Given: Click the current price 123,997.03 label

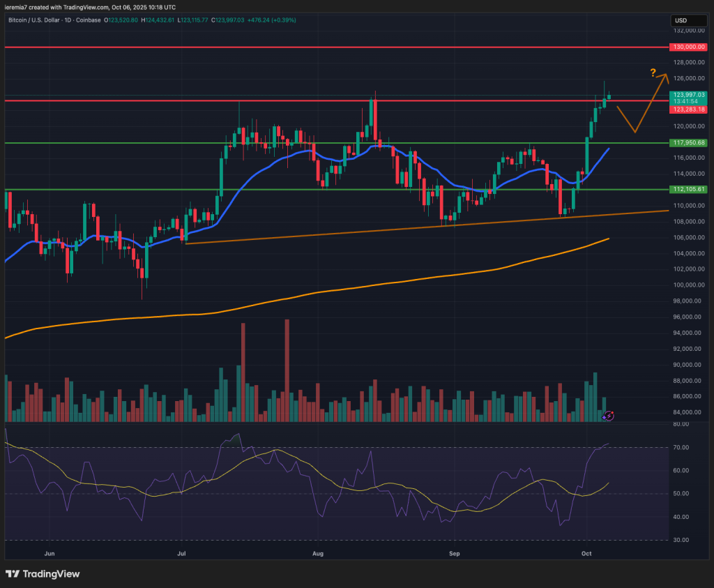Looking at the screenshot, I should tap(688, 95).
